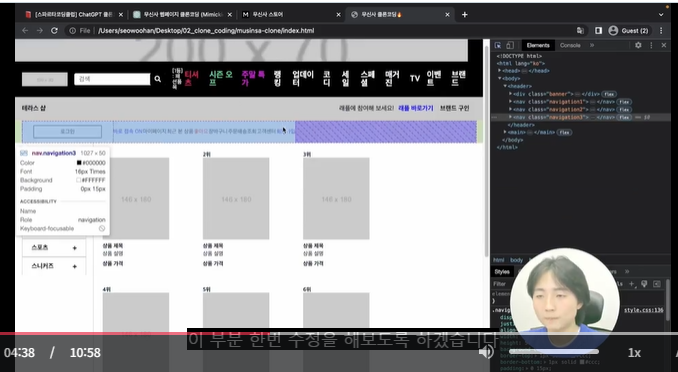678x372 pixels.
Task: Toggle the device toolbar icon in DevTools
Action: pyautogui.click(x=510, y=45)
